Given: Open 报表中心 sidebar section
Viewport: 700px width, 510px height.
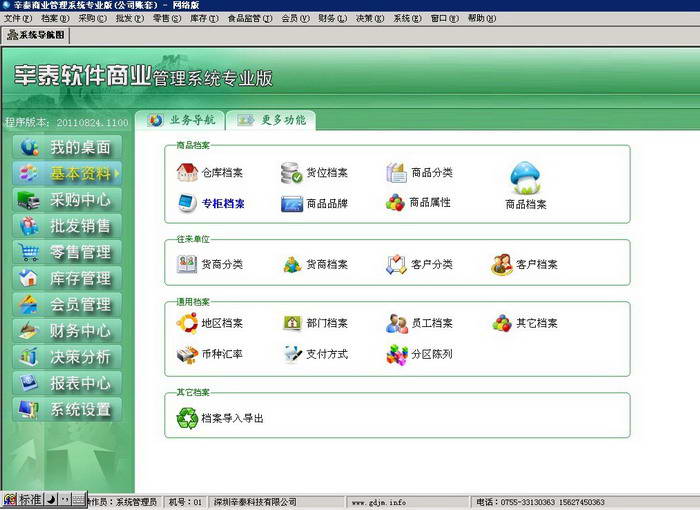Looking at the screenshot, I should coord(67,383).
